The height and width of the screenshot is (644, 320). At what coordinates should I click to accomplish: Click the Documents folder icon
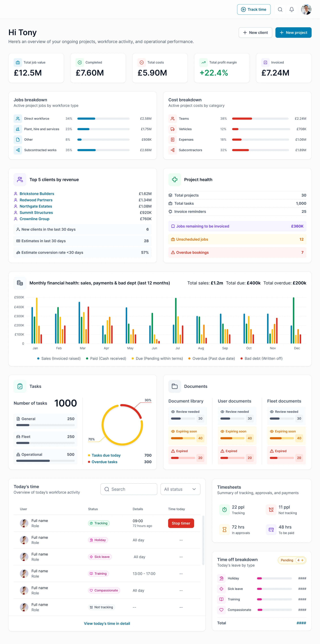pos(175,386)
